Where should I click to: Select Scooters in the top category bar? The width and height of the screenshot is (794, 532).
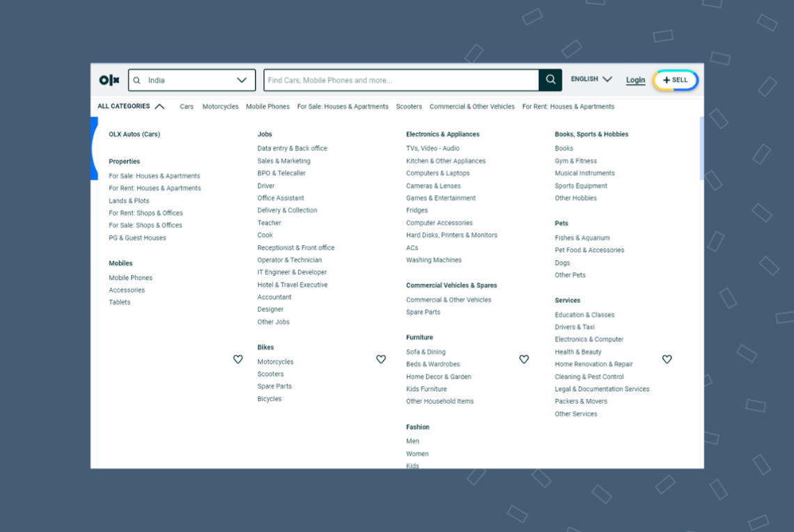(409, 107)
